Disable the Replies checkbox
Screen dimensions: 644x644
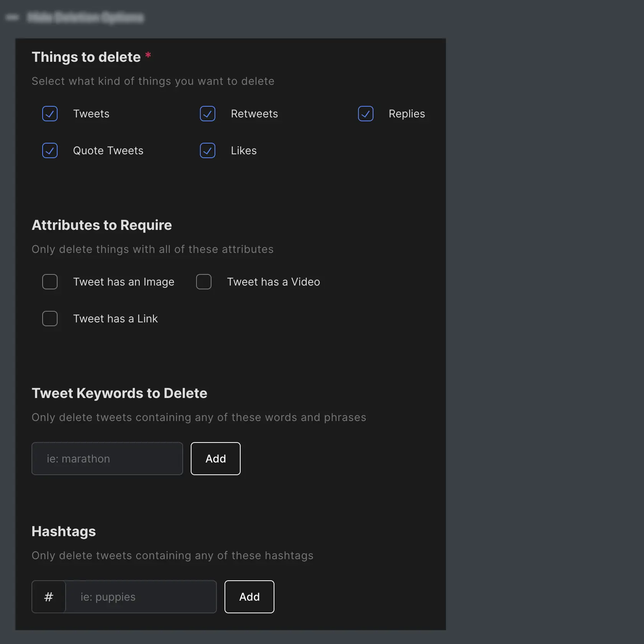click(365, 114)
